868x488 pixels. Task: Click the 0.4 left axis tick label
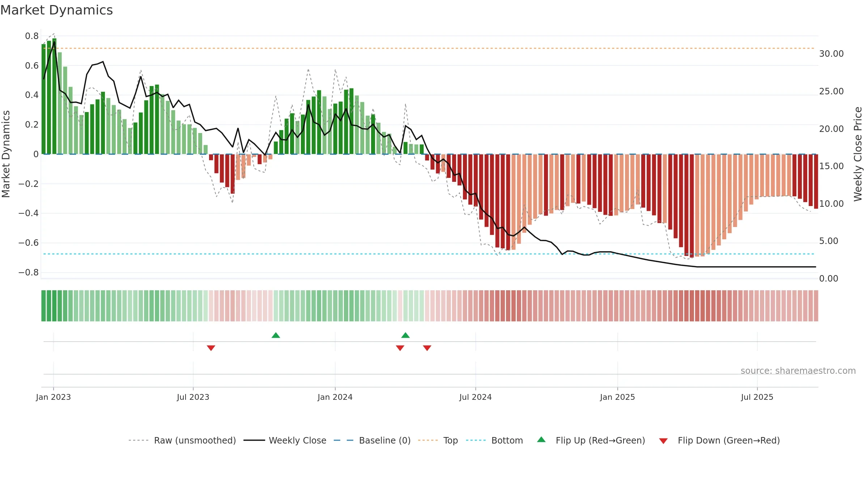tap(32, 95)
